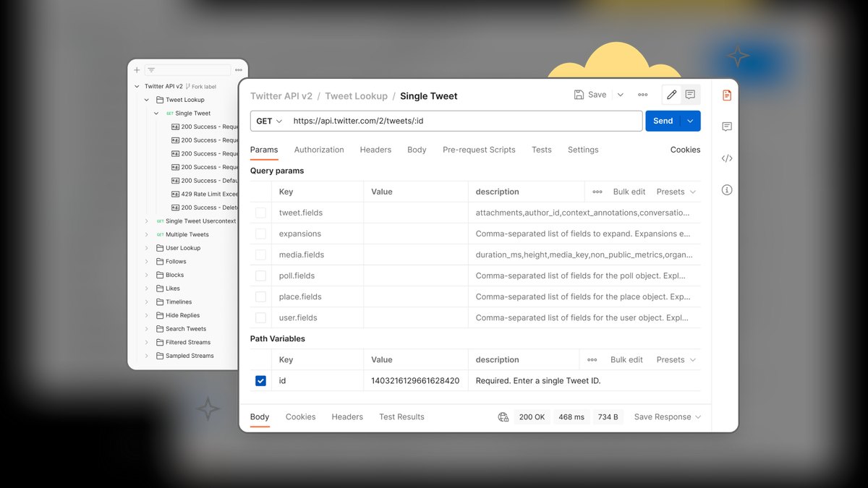Image resolution: width=868 pixels, height=488 pixels.
Task: Switch to the Settings tab
Action: 583,150
